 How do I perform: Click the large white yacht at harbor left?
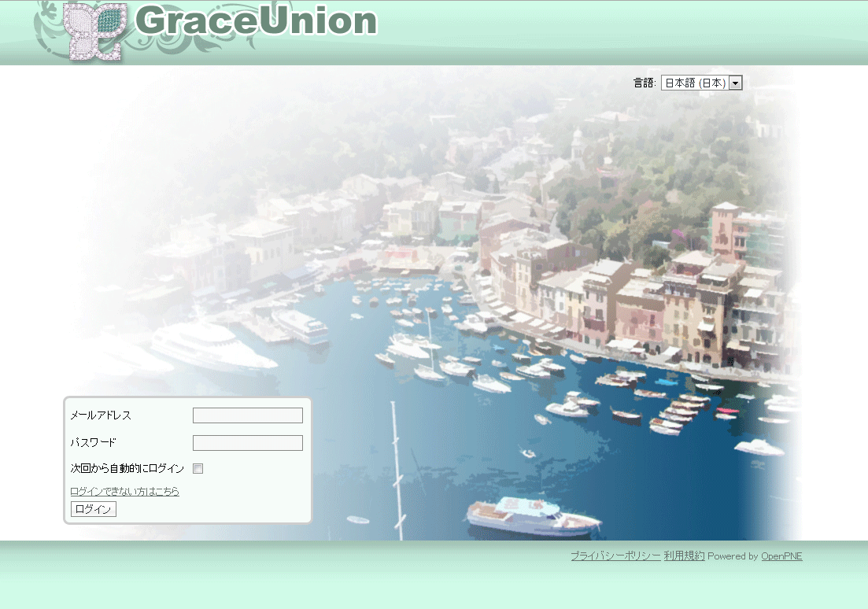[x=212, y=346]
